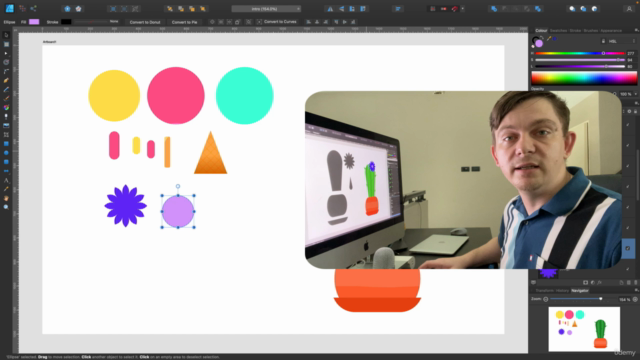Select the Move tool
Viewport: 640px width, 360px height.
click(6, 36)
